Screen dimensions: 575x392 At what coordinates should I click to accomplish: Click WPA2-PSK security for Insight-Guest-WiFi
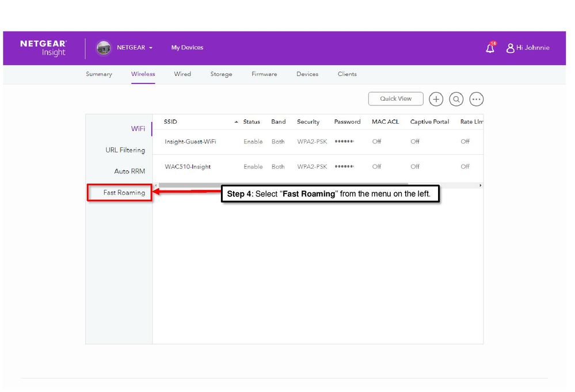[x=312, y=142]
